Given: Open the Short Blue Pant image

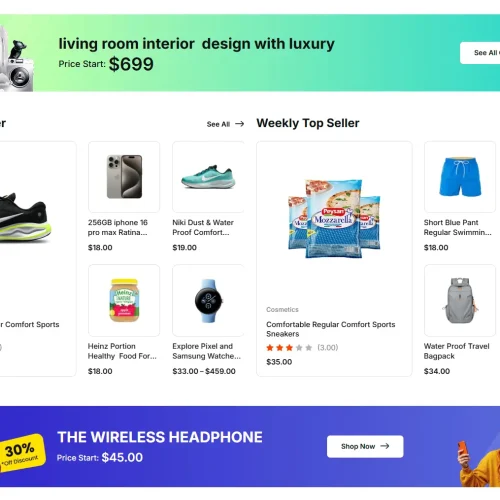Looking at the screenshot, I should (460, 177).
